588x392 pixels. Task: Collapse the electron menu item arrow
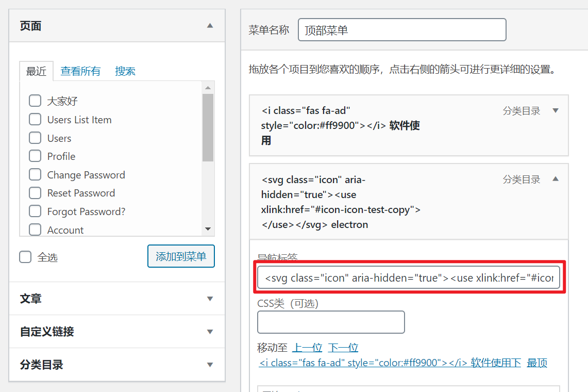tap(556, 179)
